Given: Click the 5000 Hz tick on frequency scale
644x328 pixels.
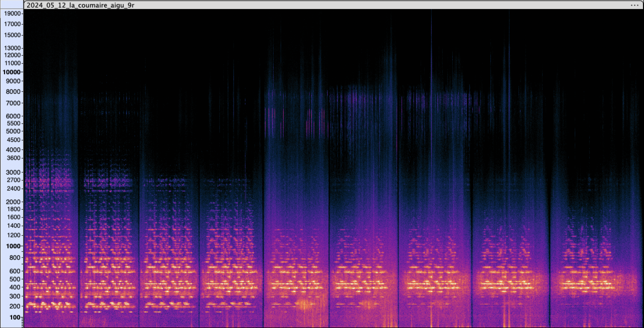Looking at the screenshot, I should click(x=13, y=131).
